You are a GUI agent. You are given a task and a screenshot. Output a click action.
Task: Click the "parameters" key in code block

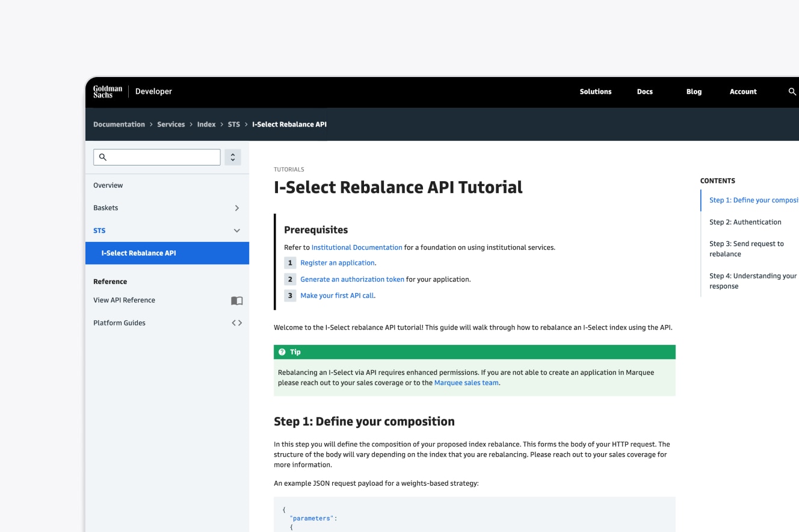(312, 518)
